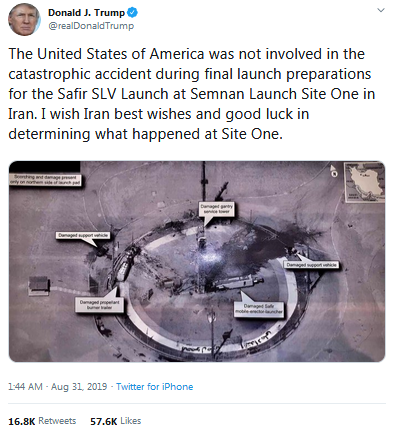Select the Damaged Safir mobile-erector-launcher callout
395x430 pixels.
pyautogui.click(x=259, y=309)
